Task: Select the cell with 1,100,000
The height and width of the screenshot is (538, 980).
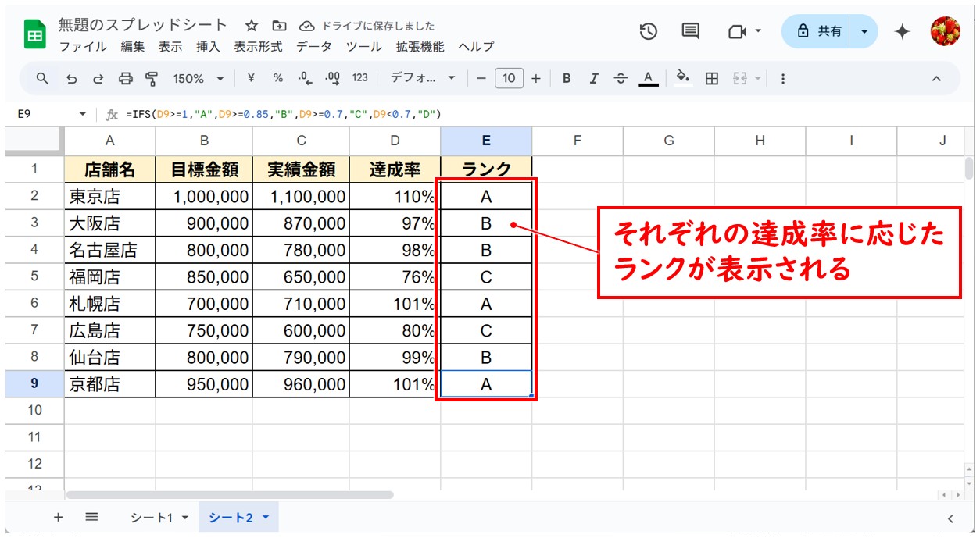Action: coord(301,196)
